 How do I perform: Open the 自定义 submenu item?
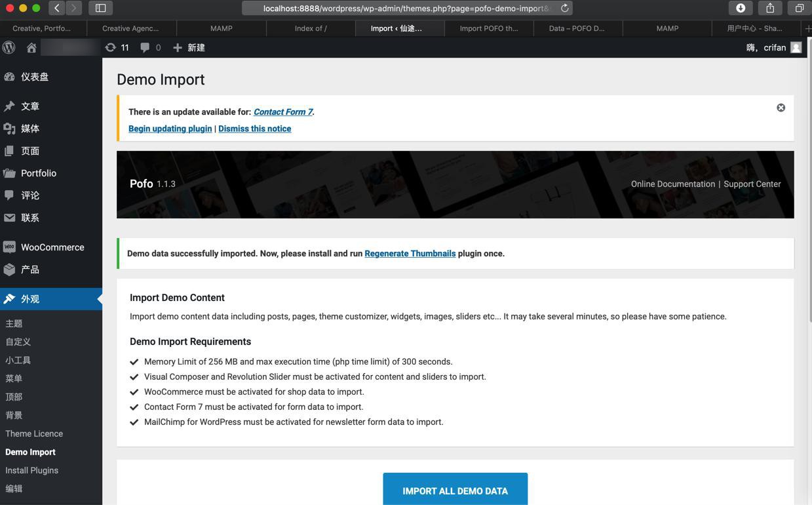click(x=18, y=342)
